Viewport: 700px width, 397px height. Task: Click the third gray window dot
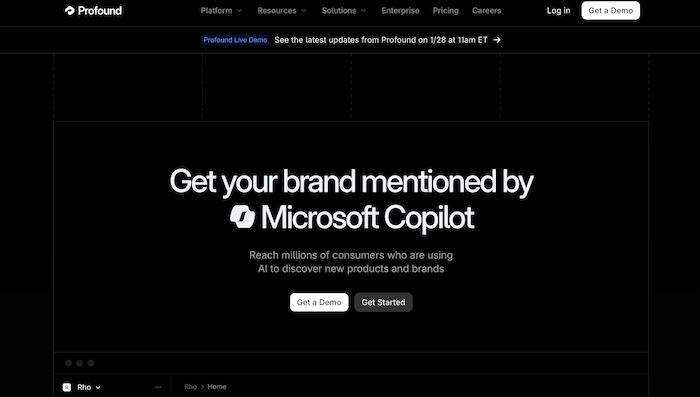click(91, 363)
